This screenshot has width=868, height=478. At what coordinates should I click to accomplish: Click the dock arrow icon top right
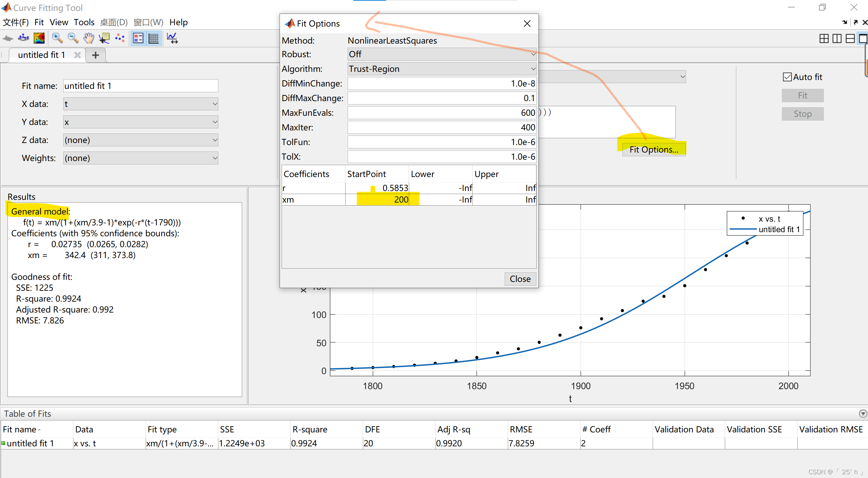coord(845,22)
